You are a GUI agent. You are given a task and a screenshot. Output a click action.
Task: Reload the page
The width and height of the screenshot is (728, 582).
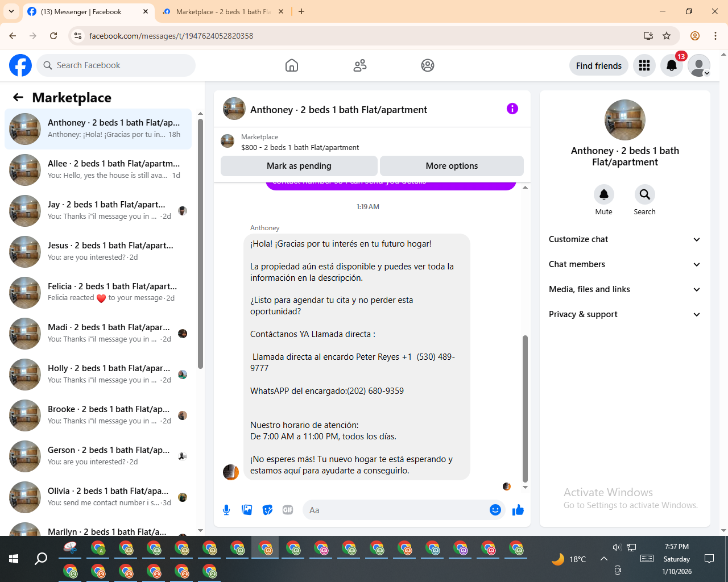click(53, 36)
